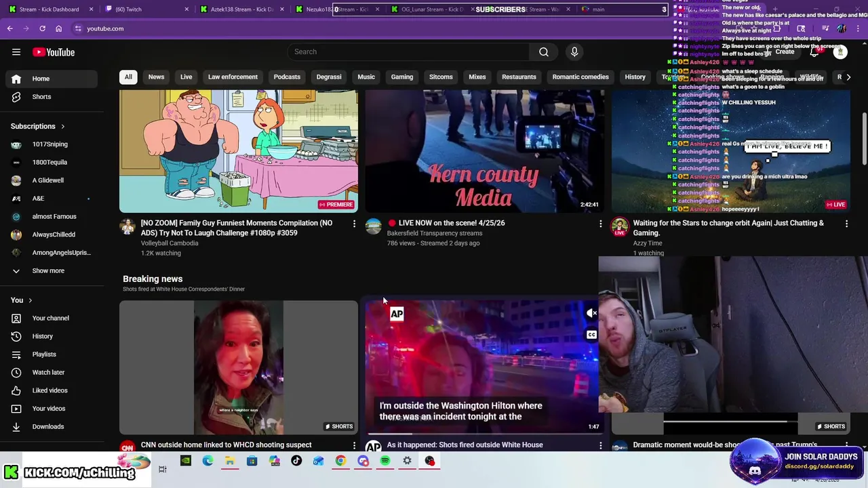Expand the Subscriptions section

tap(38, 126)
